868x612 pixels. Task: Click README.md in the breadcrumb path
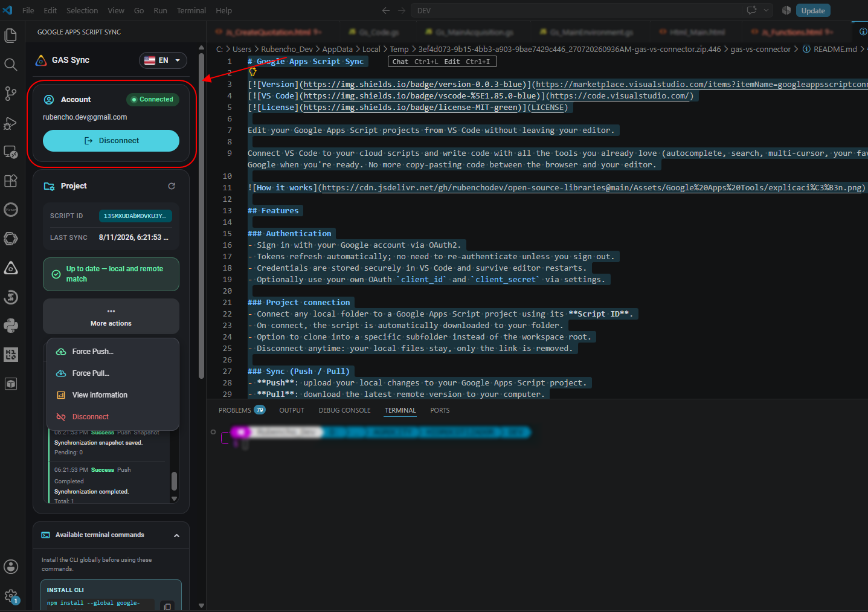[x=835, y=50]
